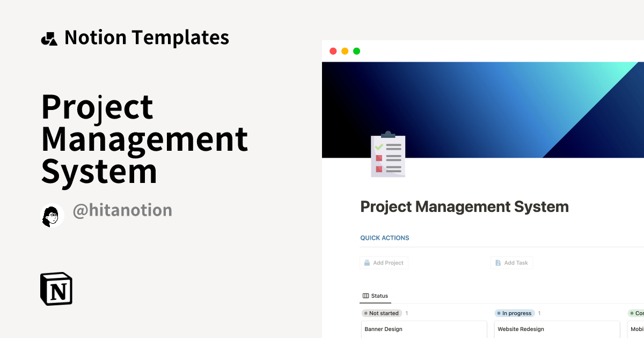Viewport: 644px width, 338px height.
Task: Click the board view icon beside Status
Action: tap(365, 296)
